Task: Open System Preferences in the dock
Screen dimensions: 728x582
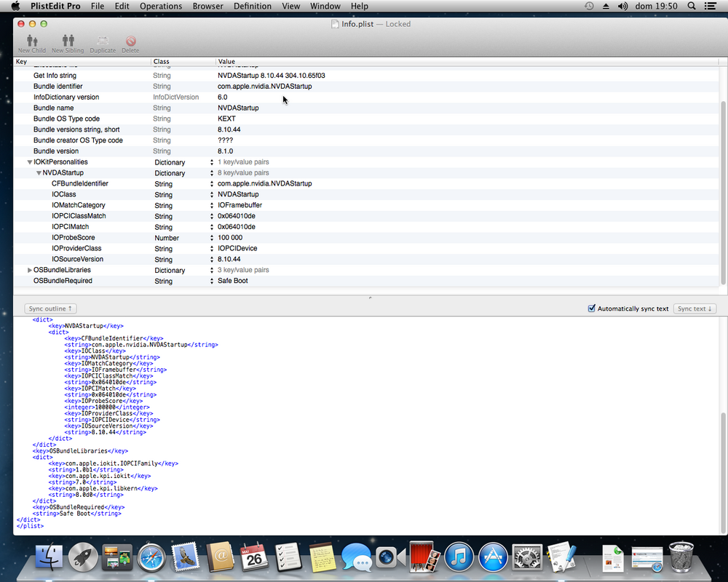Action: (526, 558)
